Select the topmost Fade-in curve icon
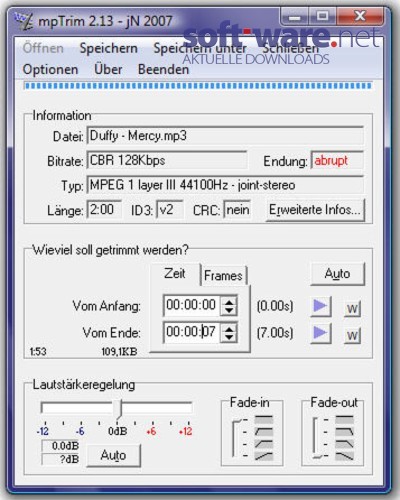 pyautogui.click(x=264, y=420)
